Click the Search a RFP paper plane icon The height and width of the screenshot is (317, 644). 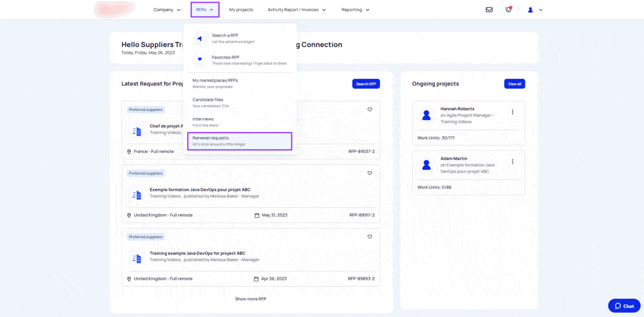pos(200,38)
